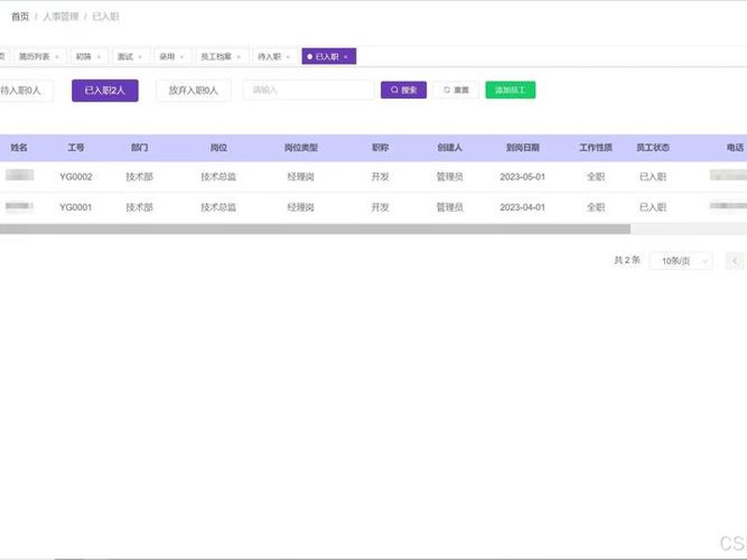The width and height of the screenshot is (747, 560).
Task: Click the 员工状态 column header
Action: (x=653, y=147)
